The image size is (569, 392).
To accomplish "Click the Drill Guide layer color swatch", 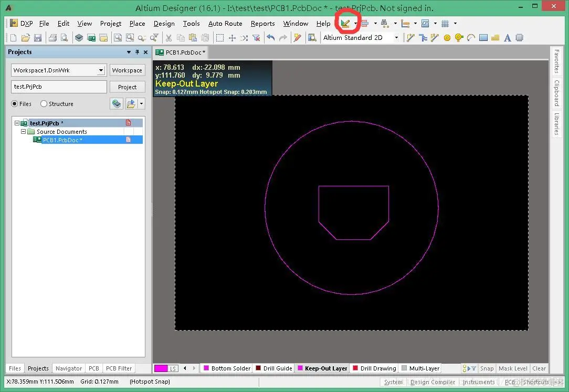I will pyautogui.click(x=258, y=368).
